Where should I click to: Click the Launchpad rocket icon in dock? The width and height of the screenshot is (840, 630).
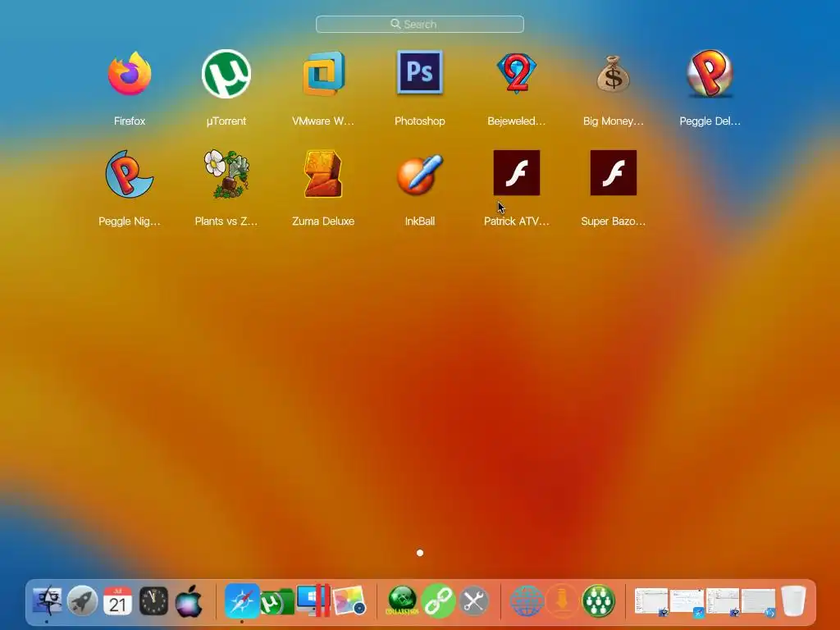tap(83, 601)
